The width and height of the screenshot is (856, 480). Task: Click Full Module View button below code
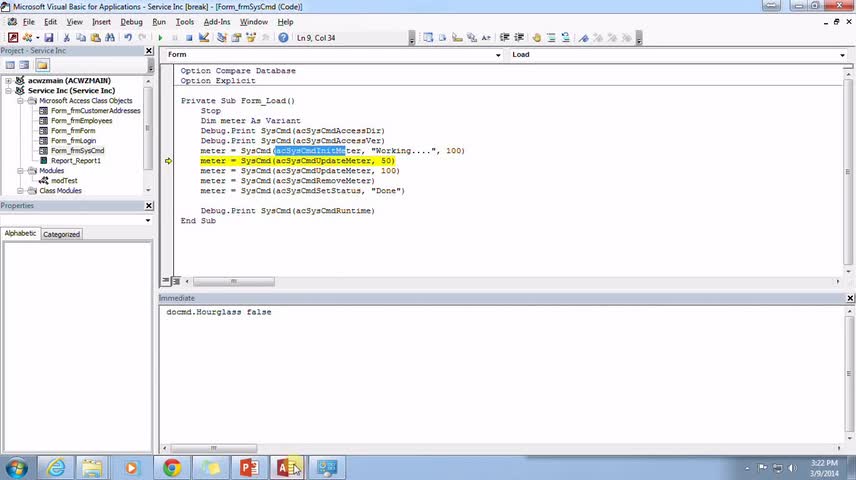176,281
